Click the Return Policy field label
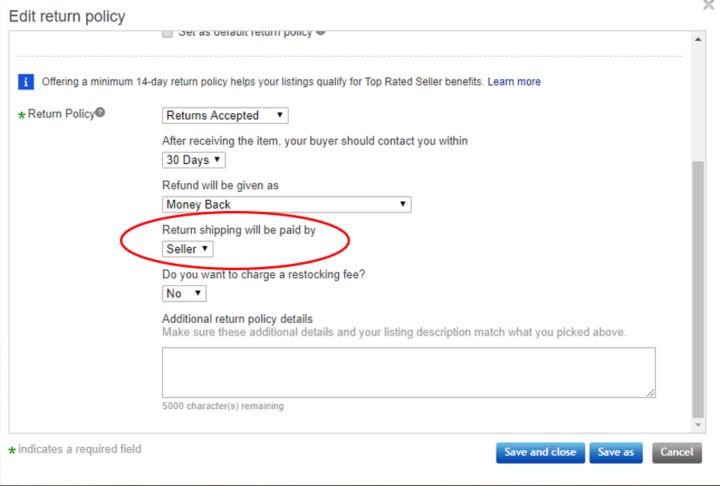Image resolution: width=720 pixels, height=486 pixels. [61, 113]
